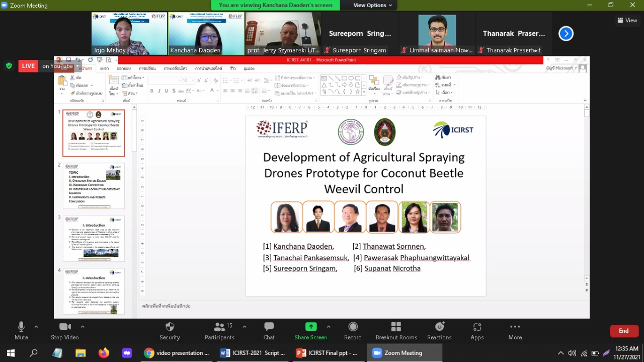Switch to ICIRST-2021 Script Word taskbar button
The height and width of the screenshot is (362, 644).
point(253,353)
